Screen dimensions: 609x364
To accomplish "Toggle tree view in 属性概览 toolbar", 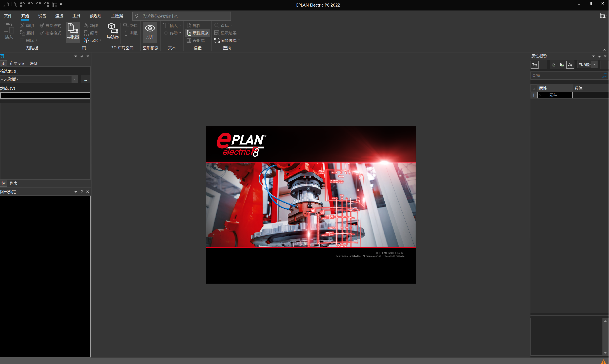I will (534, 65).
